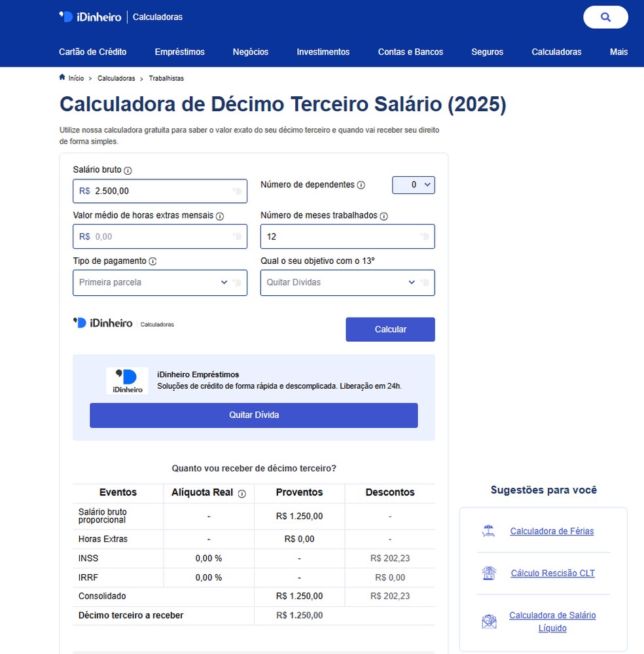Click the home icon in the breadcrumb
The image size is (644, 654).
[62, 77]
